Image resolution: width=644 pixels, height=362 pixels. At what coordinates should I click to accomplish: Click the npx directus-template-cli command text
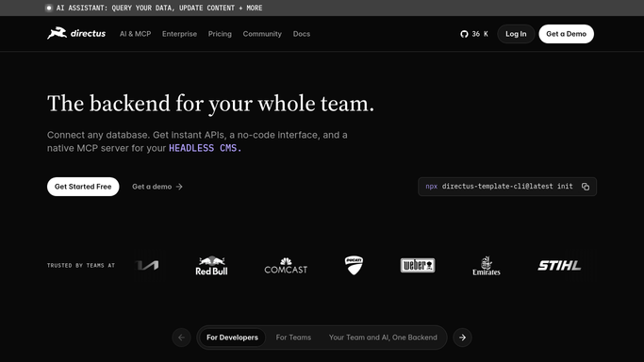[499, 187]
